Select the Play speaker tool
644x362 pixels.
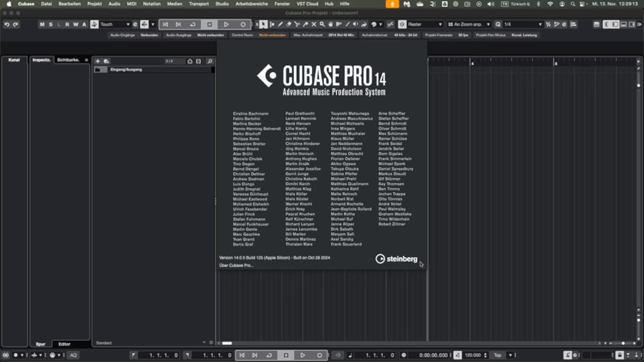pyautogui.click(x=355, y=24)
